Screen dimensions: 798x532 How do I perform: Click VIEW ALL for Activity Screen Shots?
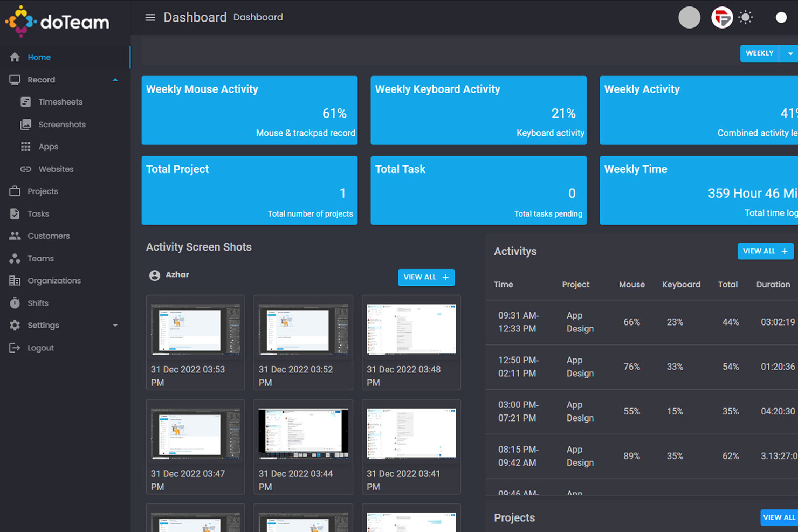[x=426, y=277]
